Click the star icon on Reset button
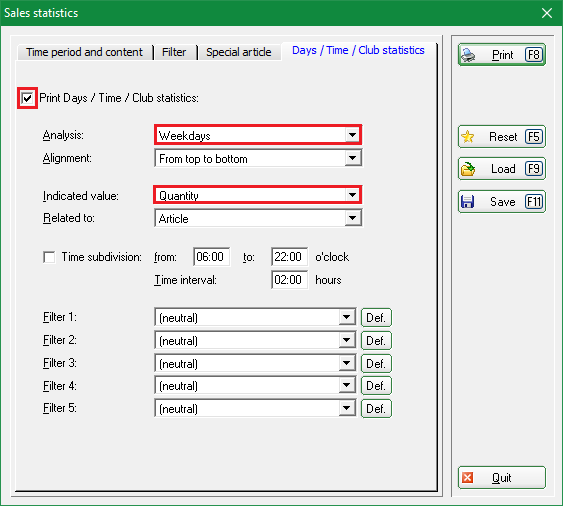Image resolution: width=563 pixels, height=506 pixels. 467,137
